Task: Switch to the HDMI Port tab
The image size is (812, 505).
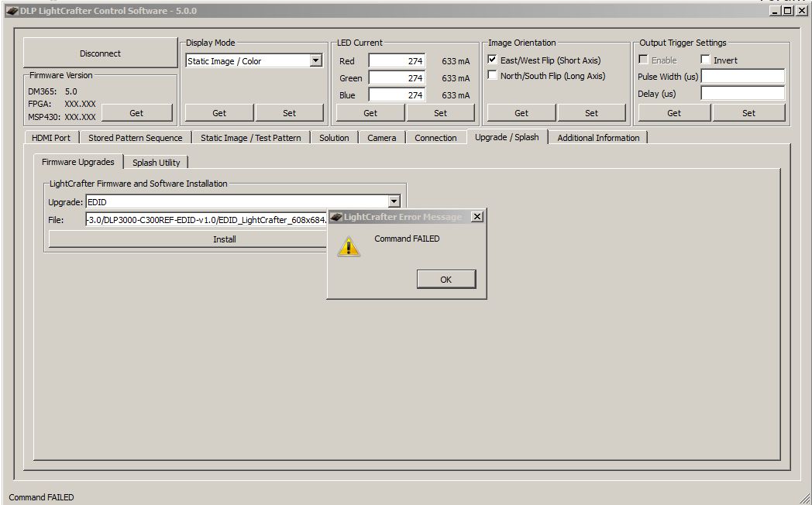Action: pos(51,138)
